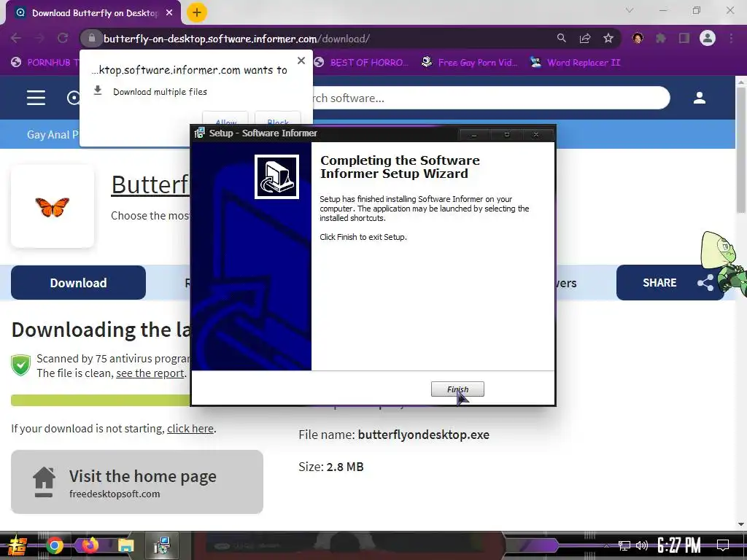747x560 pixels.
Task: Click the Software Informer site logo
Action: [74, 98]
